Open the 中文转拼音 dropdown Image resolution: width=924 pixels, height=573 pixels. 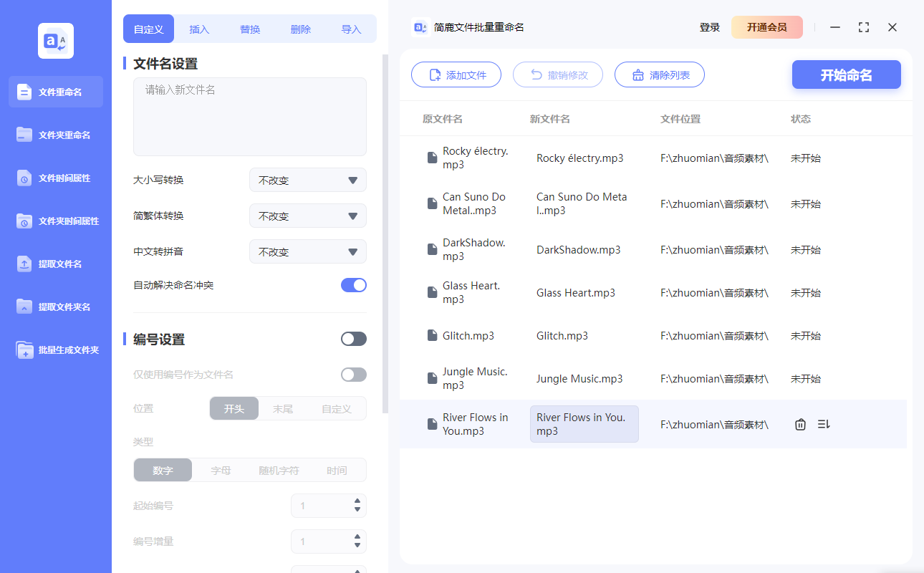307,251
